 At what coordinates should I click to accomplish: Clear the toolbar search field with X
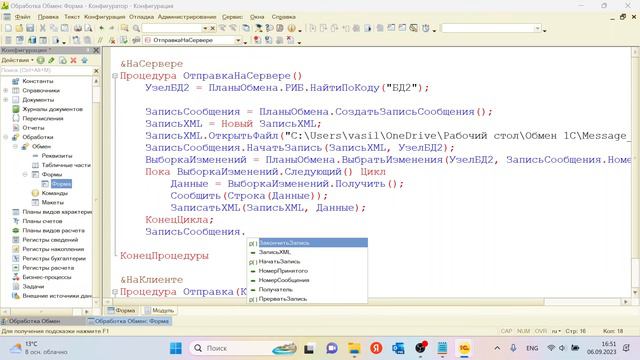point(213,28)
